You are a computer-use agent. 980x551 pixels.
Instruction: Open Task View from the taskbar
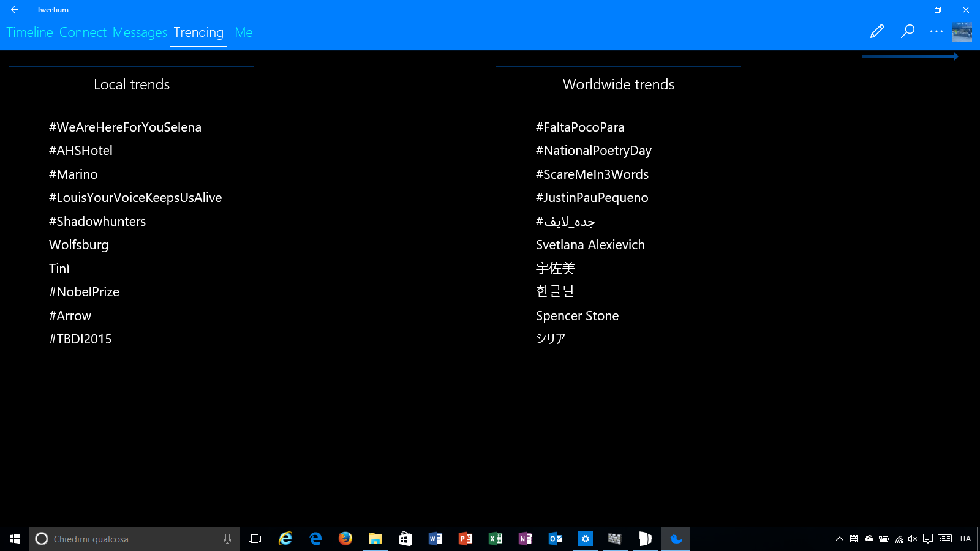[x=255, y=539]
